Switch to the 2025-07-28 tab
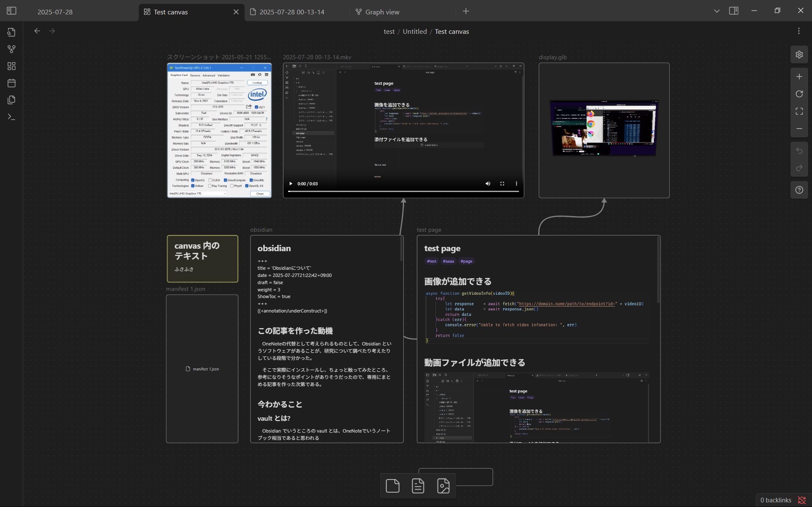 55,12
